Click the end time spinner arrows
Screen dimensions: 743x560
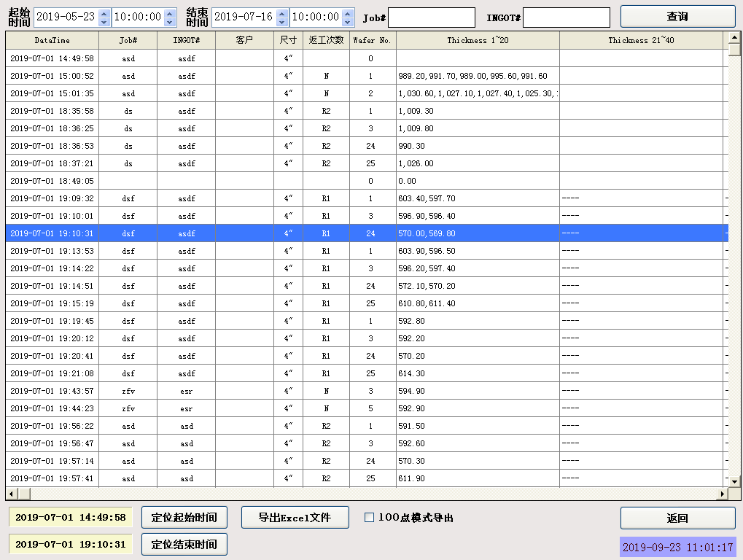(348, 17)
